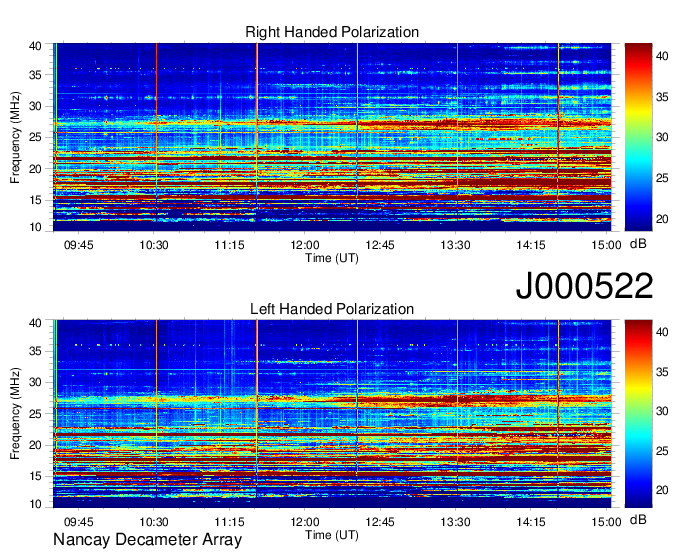The image size is (680, 552).
Task: Click the right-handed polarization spectrogram plot
Action: [332, 137]
